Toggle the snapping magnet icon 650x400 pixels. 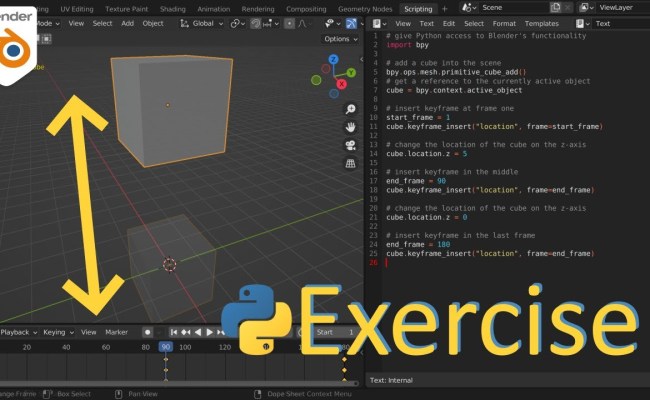click(x=255, y=24)
